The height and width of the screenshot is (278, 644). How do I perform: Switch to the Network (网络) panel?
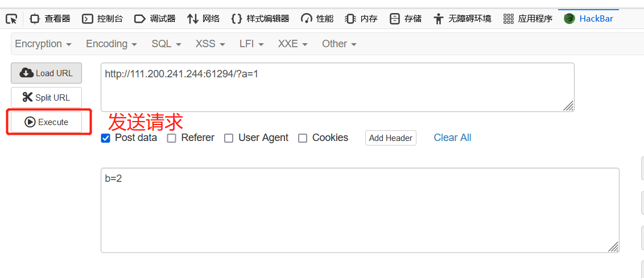203,19
